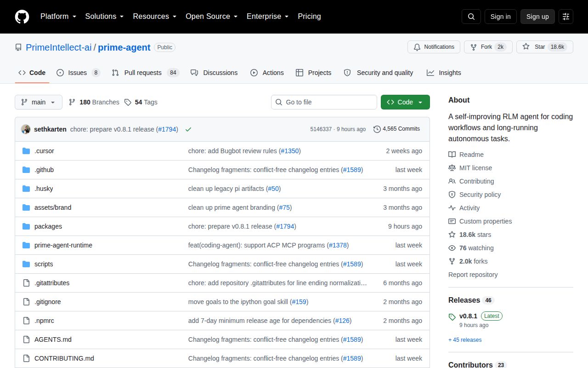588x368 pixels.
Task: Click the + 45 releases link
Action: (465, 340)
